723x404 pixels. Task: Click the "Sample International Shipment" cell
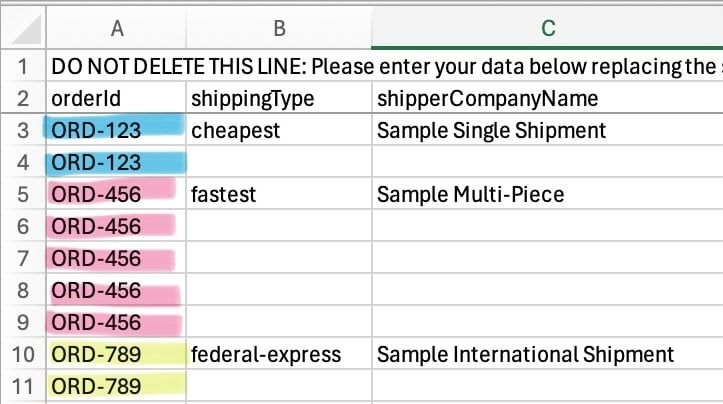tap(546, 354)
